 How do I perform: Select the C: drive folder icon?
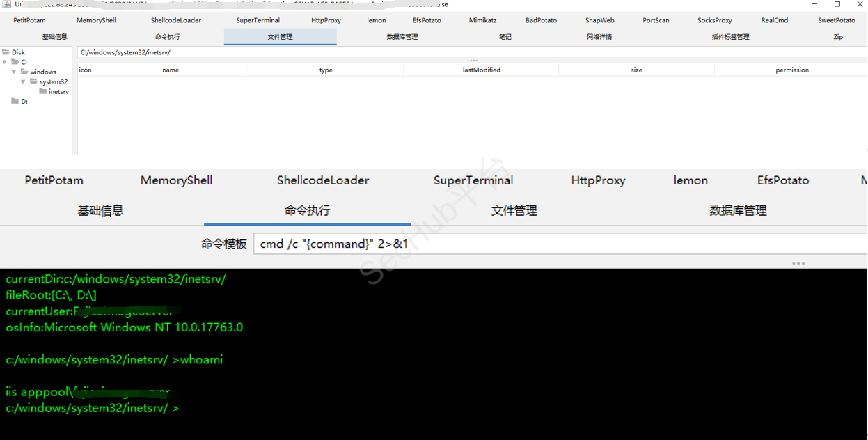click(15, 62)
